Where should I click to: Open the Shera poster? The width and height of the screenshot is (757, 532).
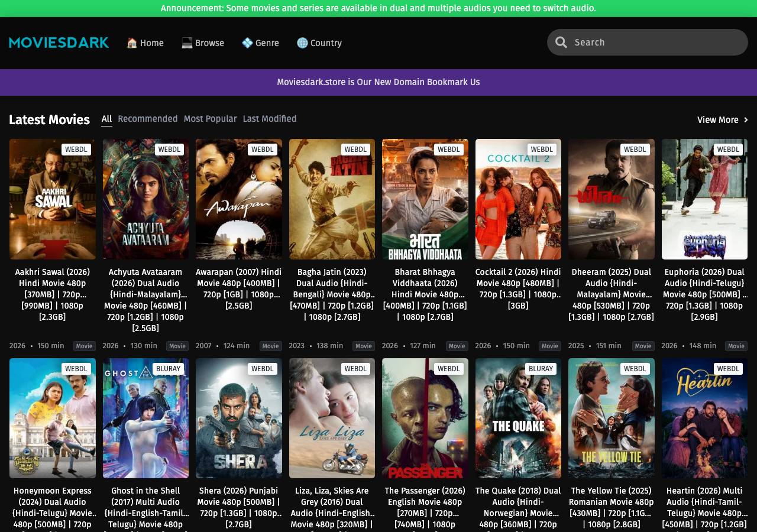239,418
